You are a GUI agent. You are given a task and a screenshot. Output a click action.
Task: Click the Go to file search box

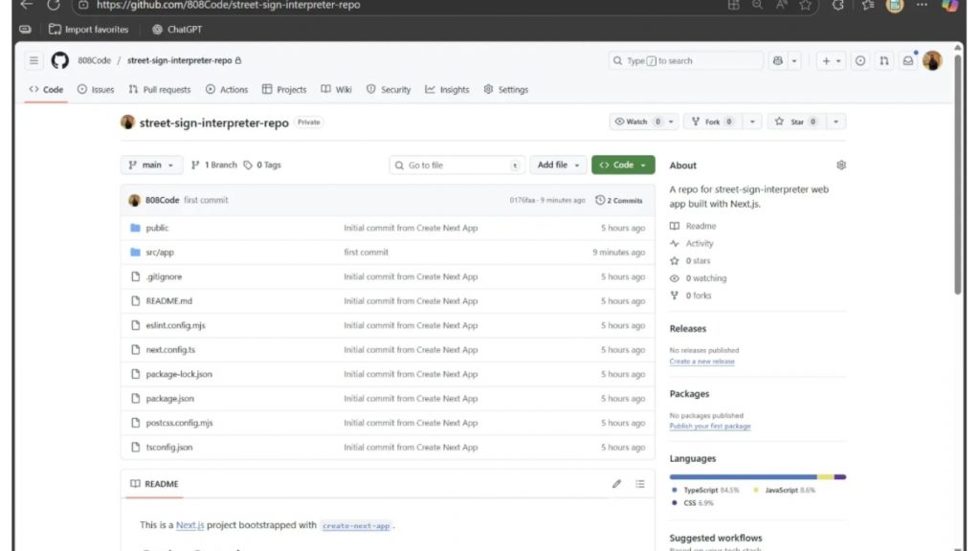pyautogui.click(x=457, y=165)
